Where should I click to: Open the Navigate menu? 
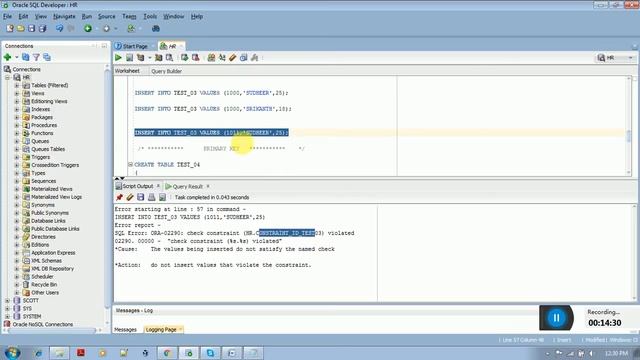coord(64,16)
